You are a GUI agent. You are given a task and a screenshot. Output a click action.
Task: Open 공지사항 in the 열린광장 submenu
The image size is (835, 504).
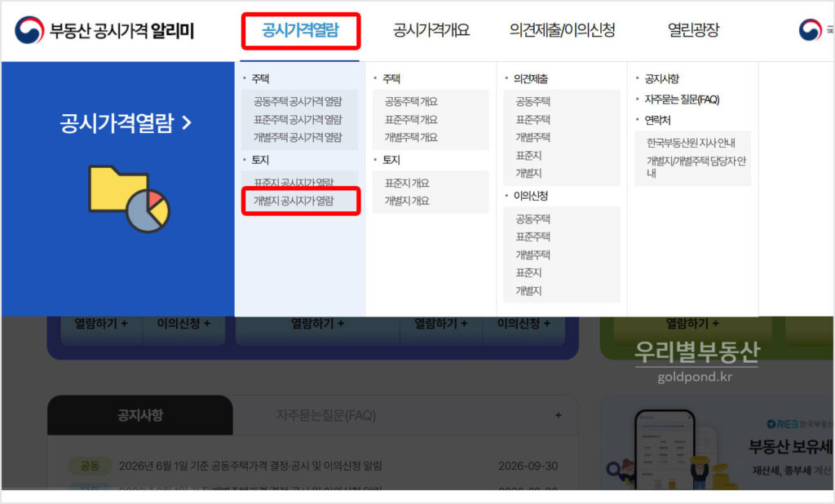[661, 79]
